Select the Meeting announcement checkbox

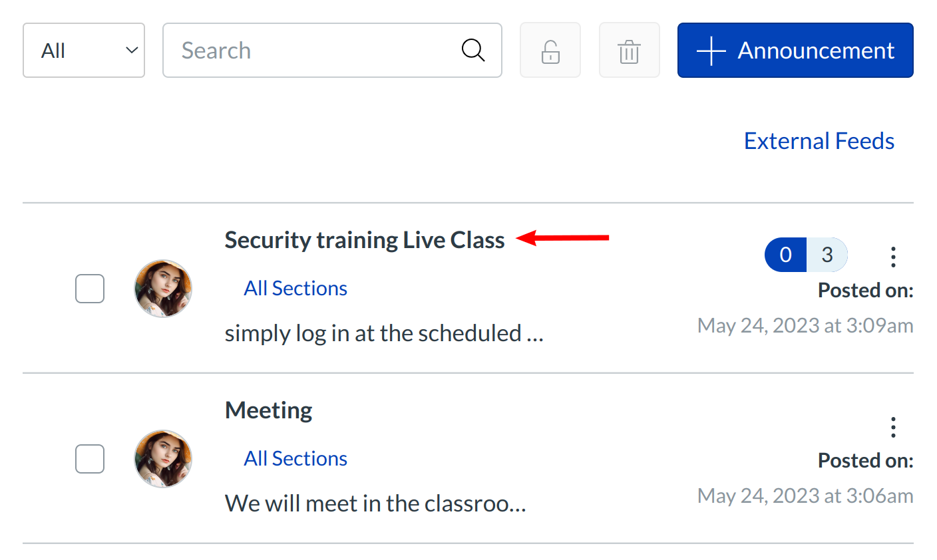pyautogui.click(x=90, y=459)
